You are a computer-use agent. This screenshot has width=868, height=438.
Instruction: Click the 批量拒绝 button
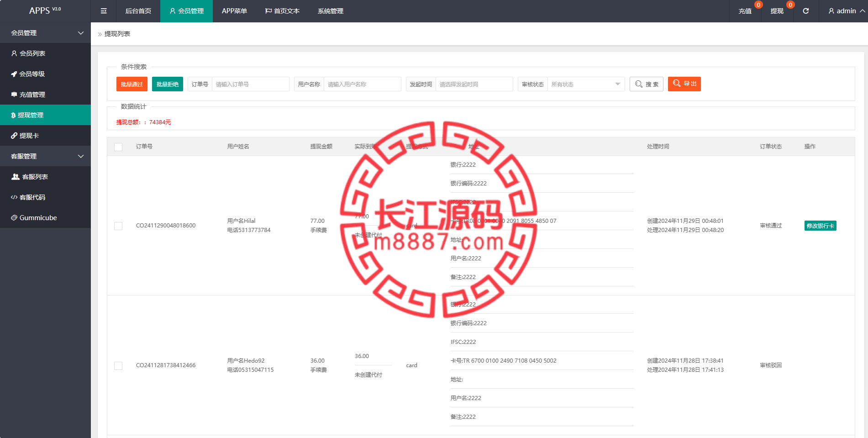168,84
